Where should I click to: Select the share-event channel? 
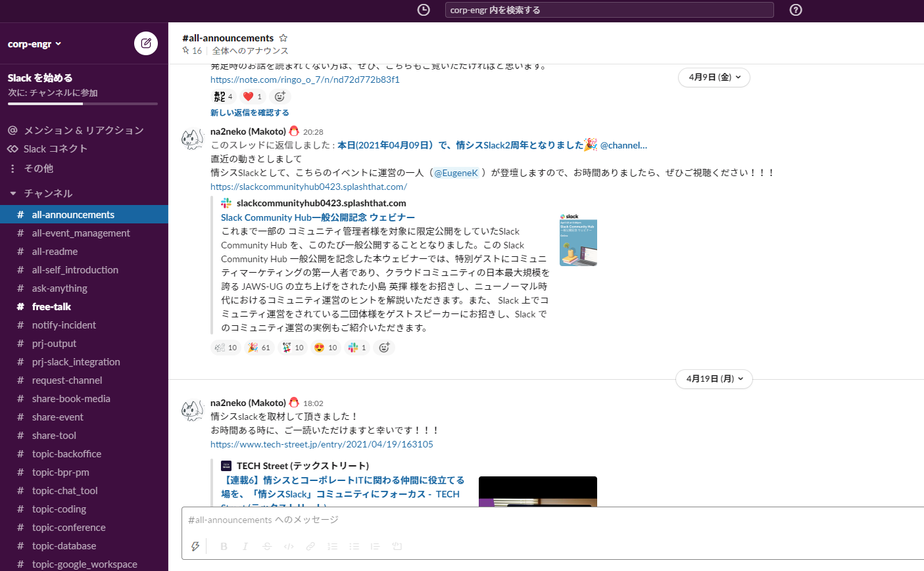pyautogui.click(x=84, y=417)
